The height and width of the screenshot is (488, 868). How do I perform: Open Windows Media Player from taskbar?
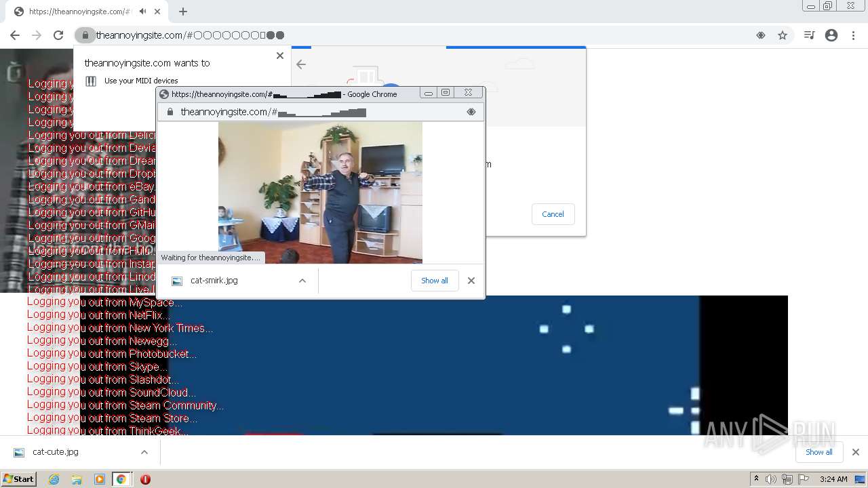coord(99,479)
